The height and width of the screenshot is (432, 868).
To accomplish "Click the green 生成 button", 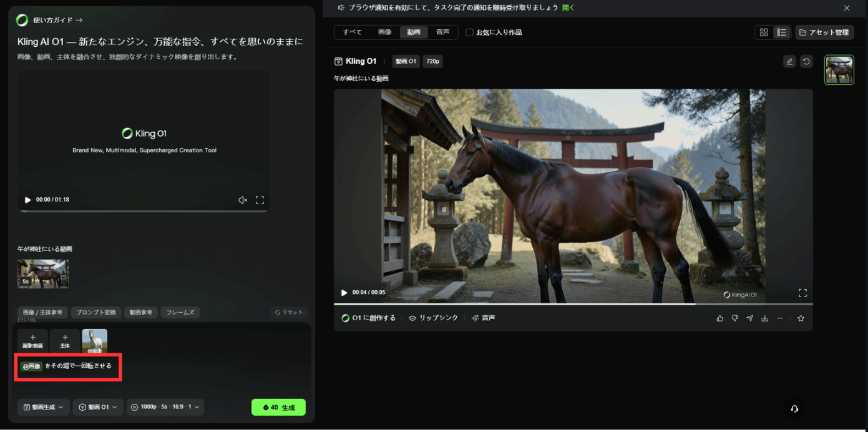I will coord(278,407).
